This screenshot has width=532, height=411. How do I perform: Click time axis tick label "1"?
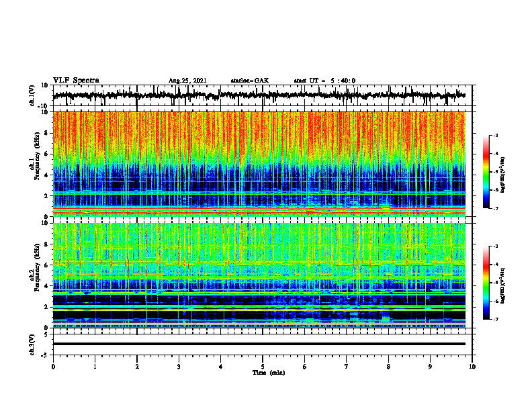[95, 367]
